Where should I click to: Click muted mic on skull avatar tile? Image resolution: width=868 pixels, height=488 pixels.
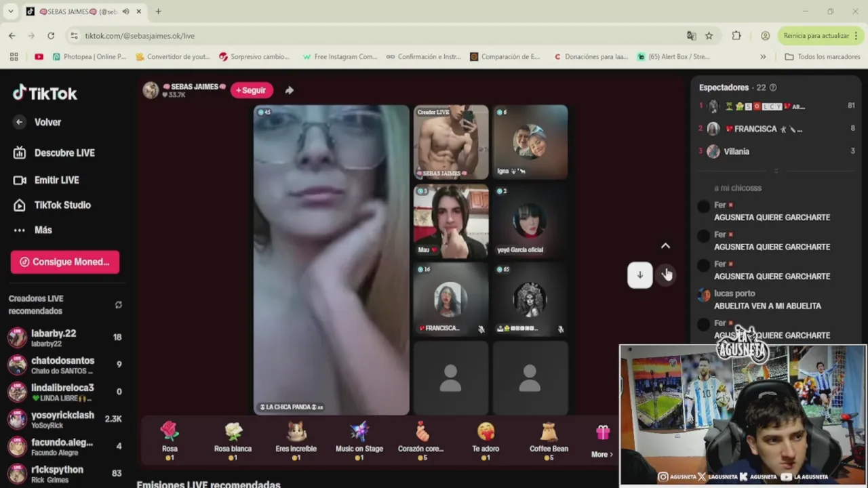[560, 329]
